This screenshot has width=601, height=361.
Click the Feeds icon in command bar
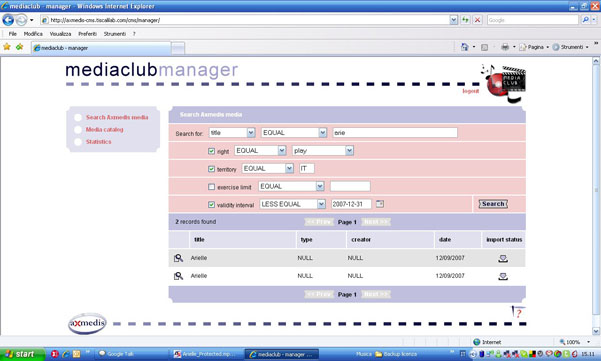(x=484, y=47)
